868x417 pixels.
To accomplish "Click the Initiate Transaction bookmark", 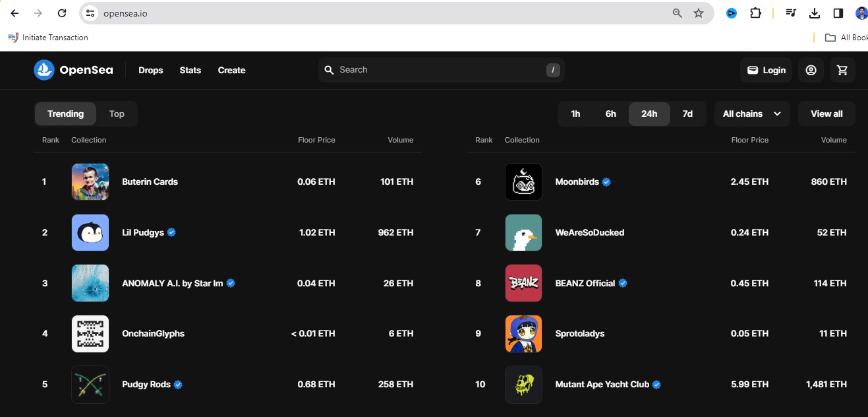I will click(47, 38).
